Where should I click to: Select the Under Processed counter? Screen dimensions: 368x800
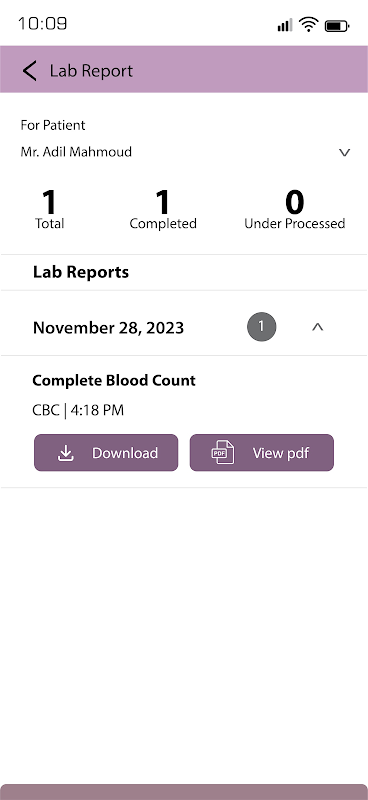(295, 210)
